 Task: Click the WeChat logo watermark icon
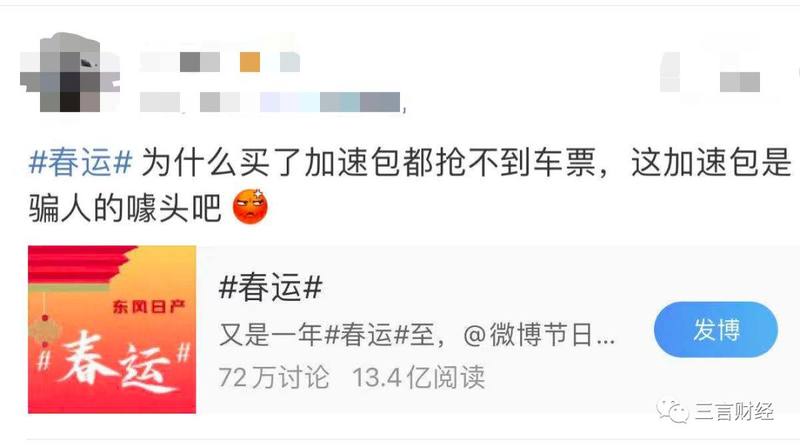(672, 411)
